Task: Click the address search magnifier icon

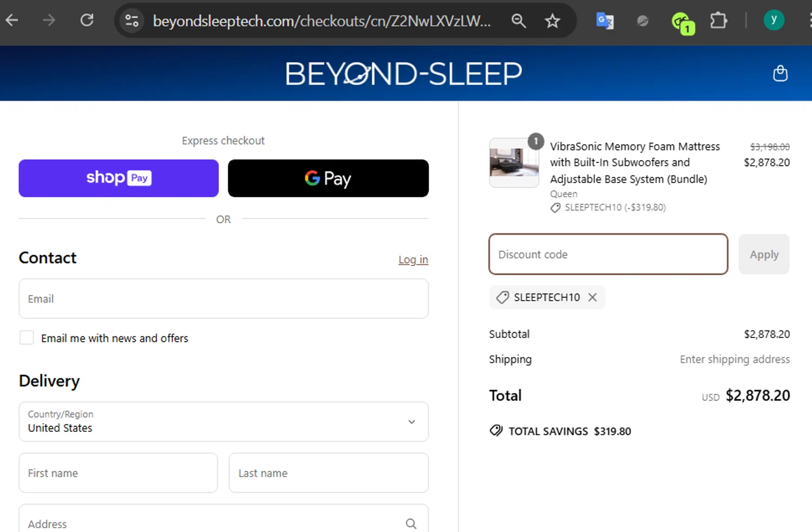Action: click(411, 523)
